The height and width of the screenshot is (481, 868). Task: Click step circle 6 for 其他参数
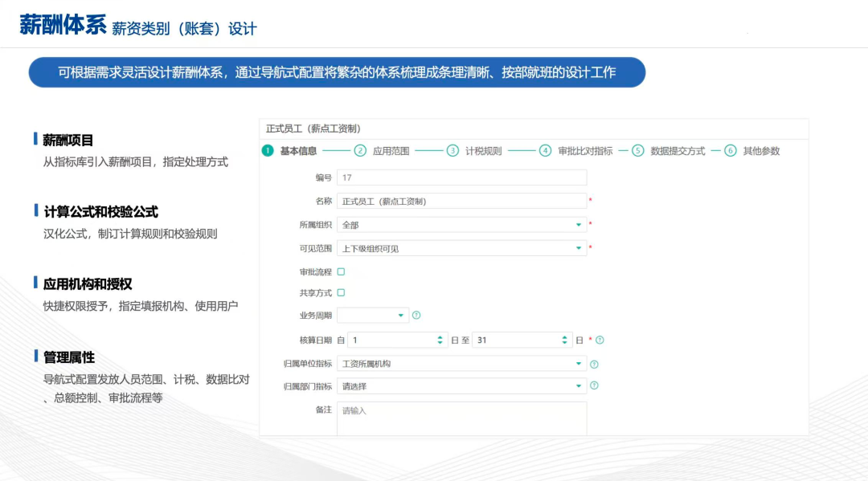pyautogui.click(x=728, y=149)
